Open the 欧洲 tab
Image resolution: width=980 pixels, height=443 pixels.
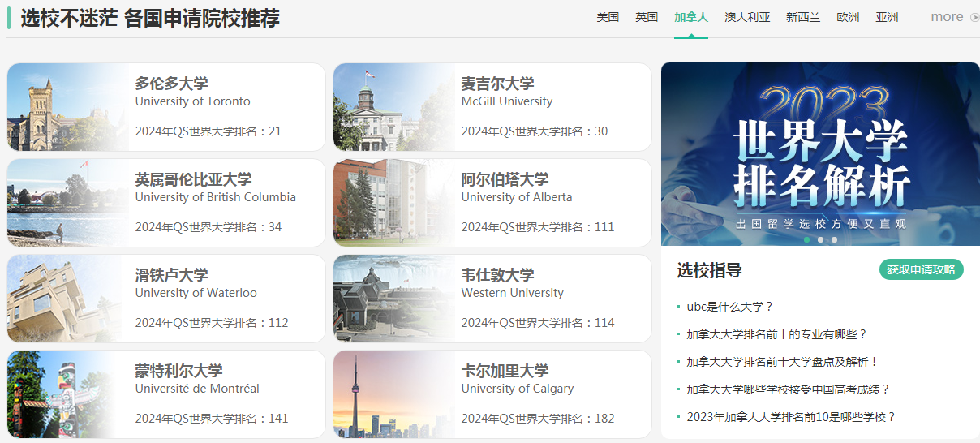point(848,17)
